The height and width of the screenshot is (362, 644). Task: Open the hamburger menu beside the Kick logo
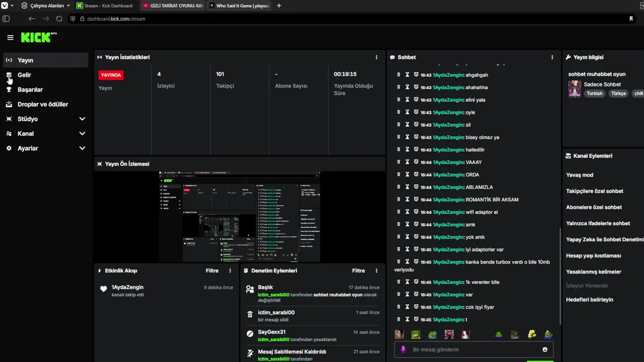pos(10,38)
